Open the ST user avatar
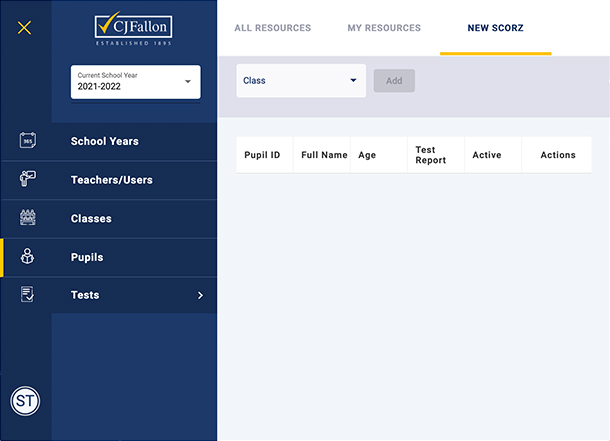The width and height of the screenshot is (610, 441). [25, 401]
